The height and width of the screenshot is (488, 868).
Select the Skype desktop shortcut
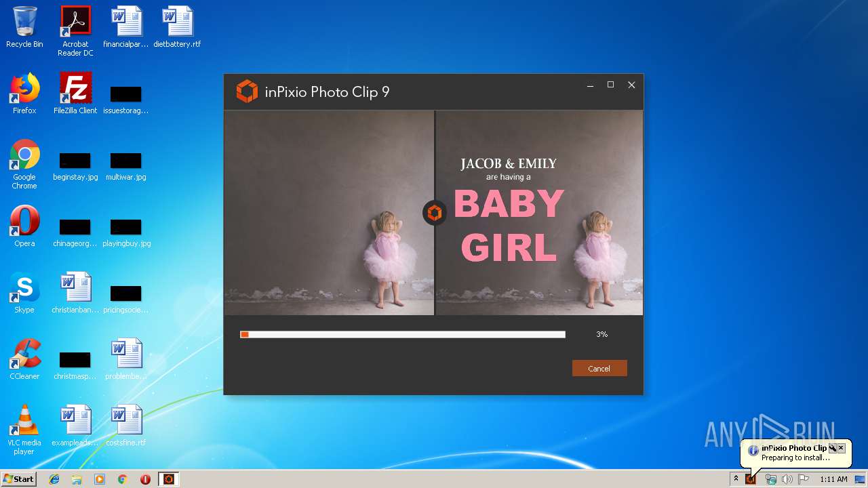point(24,293)
